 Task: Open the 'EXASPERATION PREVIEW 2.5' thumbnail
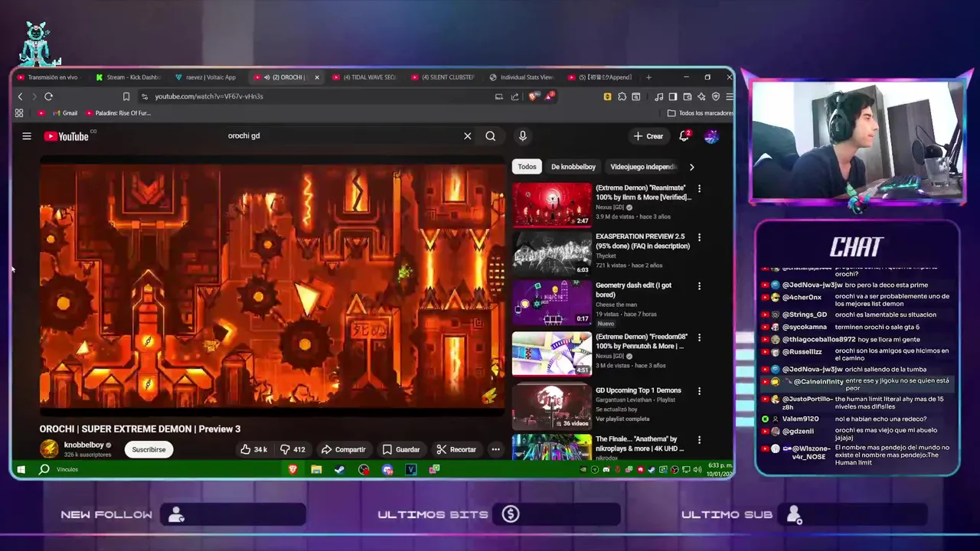pyautogui.click(x=552, y=253)
